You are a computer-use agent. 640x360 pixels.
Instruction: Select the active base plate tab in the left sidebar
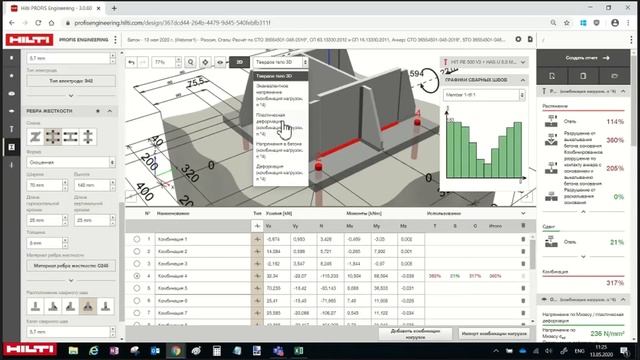11,147
